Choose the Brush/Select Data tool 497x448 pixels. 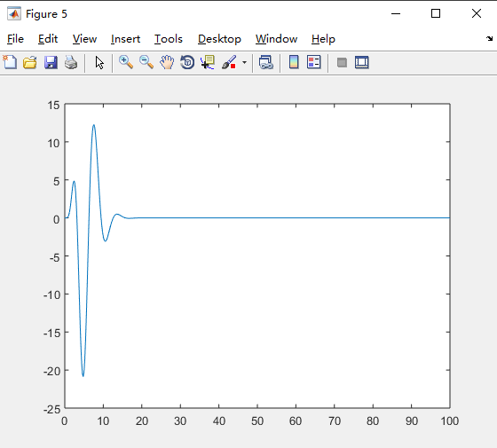(229, 62)
